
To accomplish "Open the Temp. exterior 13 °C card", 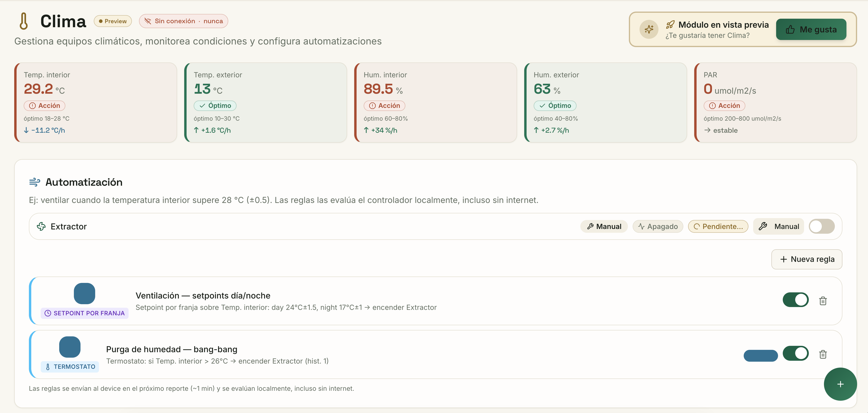I will pyautogui.click(x=265, y=102).
